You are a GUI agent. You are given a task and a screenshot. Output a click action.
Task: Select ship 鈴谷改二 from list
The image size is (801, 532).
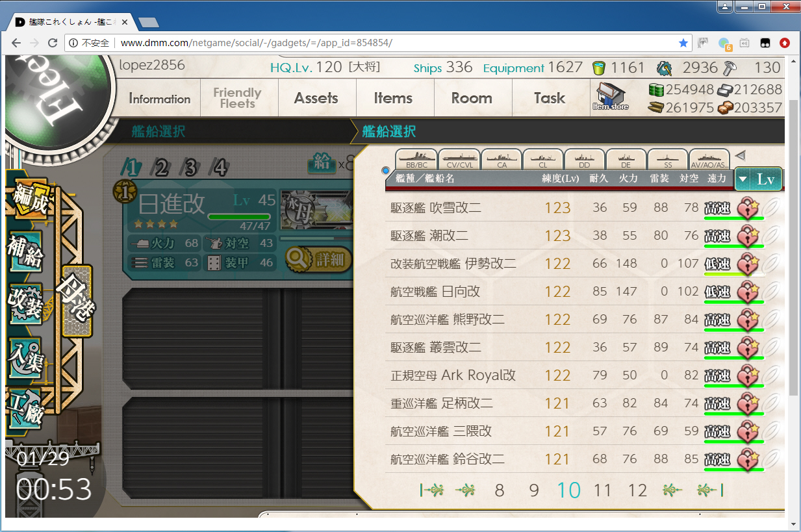click(559, 460)
